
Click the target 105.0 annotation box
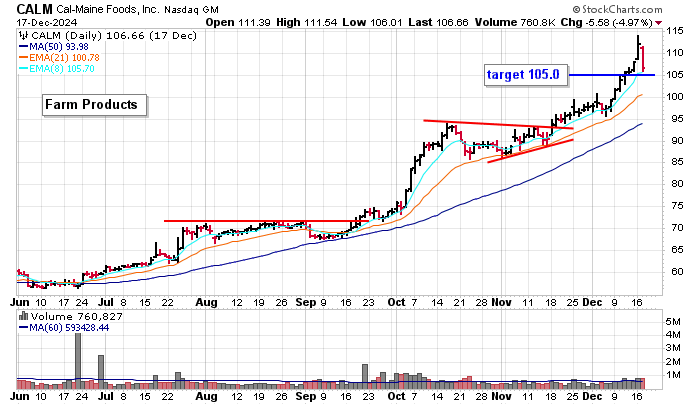(526, 75)
